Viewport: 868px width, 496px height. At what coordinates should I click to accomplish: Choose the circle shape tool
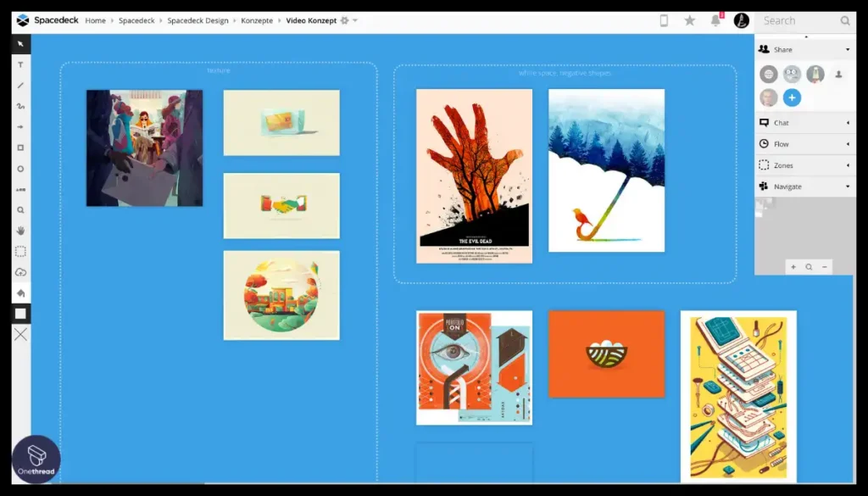click(x=20, y=169)
